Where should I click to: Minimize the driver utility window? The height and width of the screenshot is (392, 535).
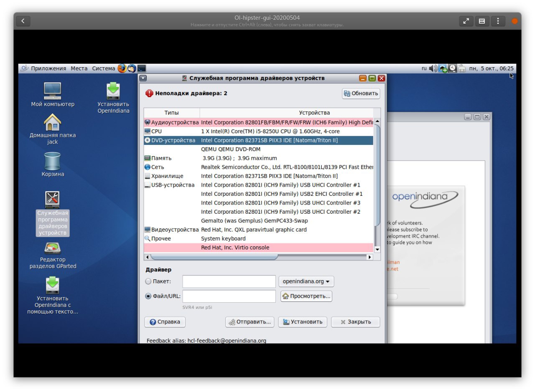(363, 78)
